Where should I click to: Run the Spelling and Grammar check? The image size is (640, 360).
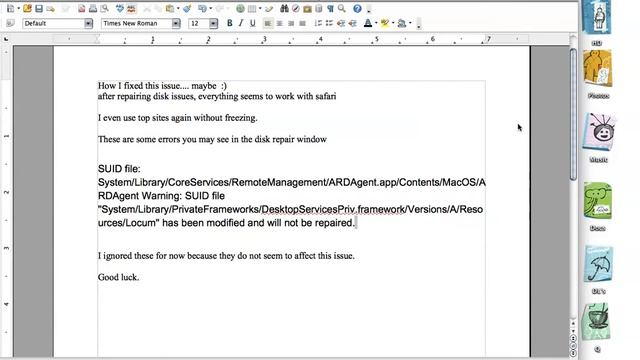coord(120,8)
